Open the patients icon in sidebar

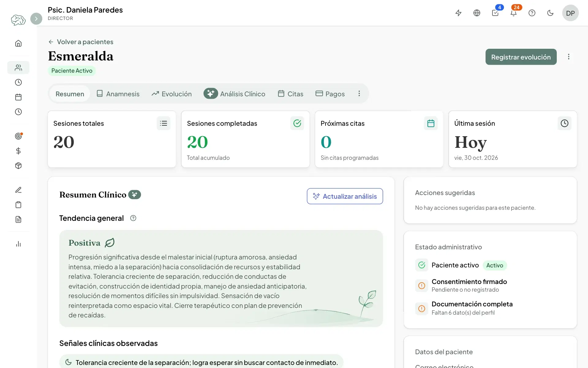click(18, 67)
